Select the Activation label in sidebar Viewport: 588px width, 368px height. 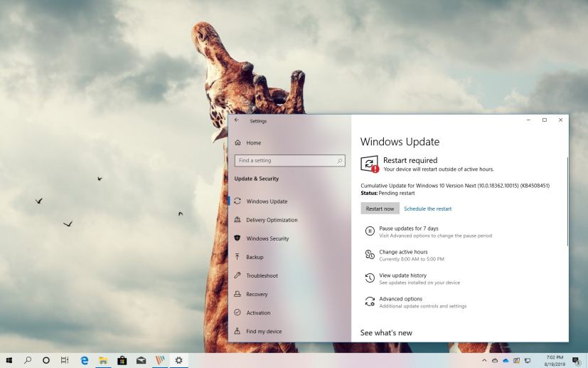(x=258, y=312)
